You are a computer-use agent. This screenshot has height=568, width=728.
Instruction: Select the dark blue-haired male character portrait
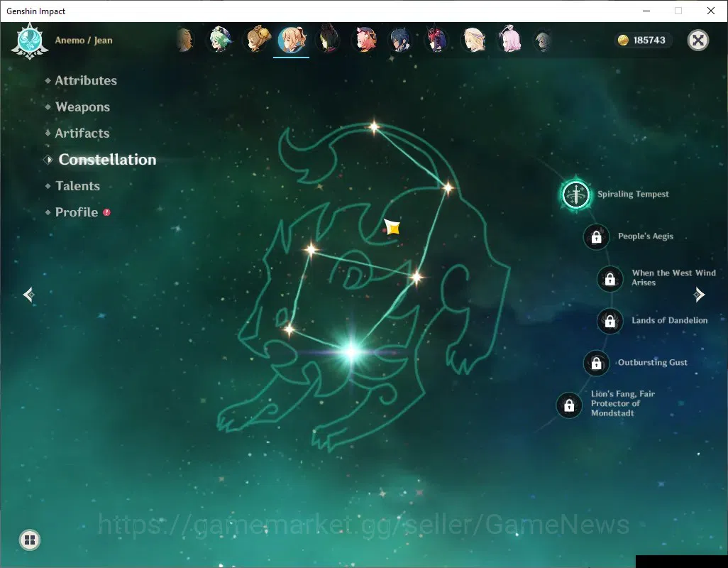pos(399,40)
